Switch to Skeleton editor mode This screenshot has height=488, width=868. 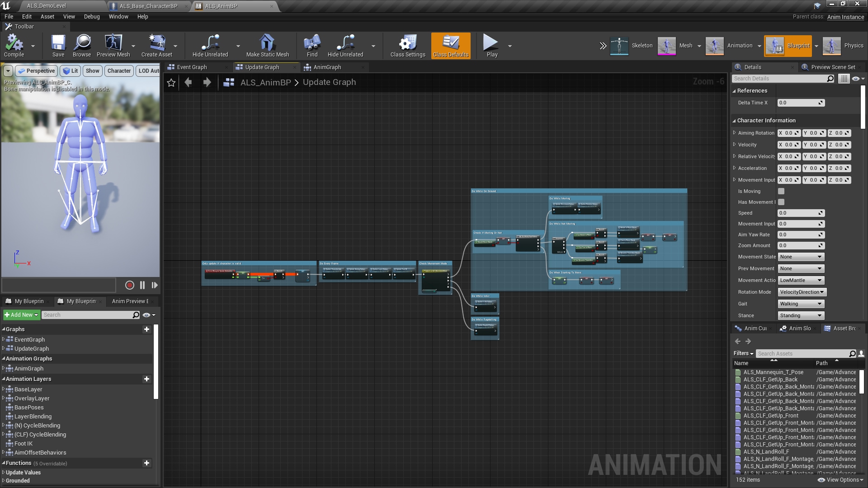tap(632, 46)
